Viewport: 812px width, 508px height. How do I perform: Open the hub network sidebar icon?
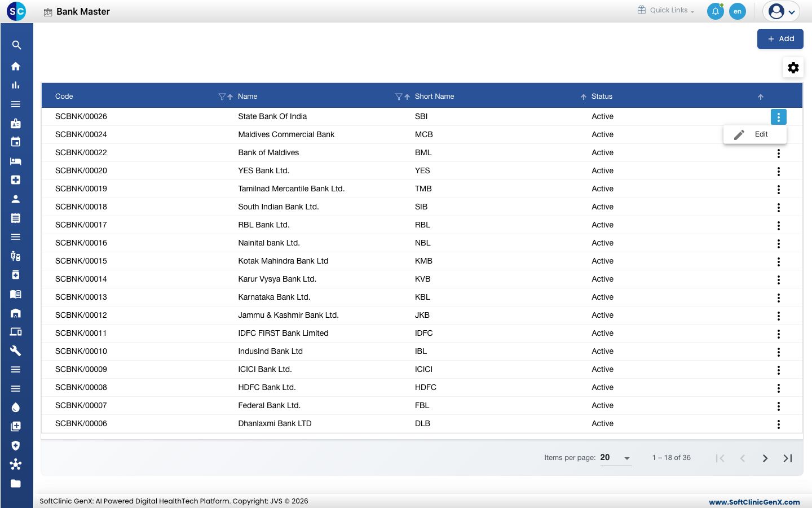click(x=16, y=465)
